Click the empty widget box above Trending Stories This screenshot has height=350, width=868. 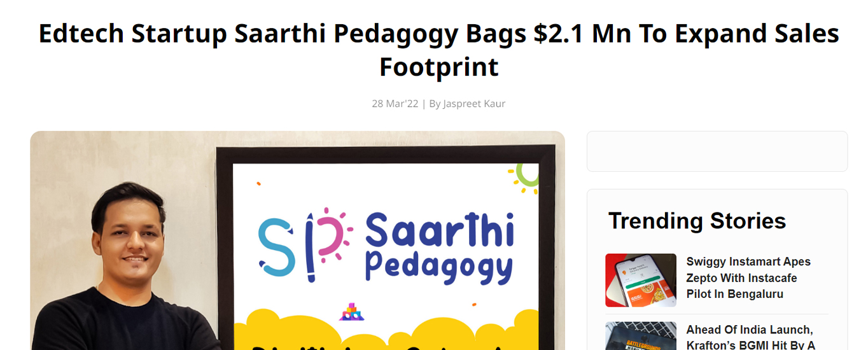coord(717,151)
